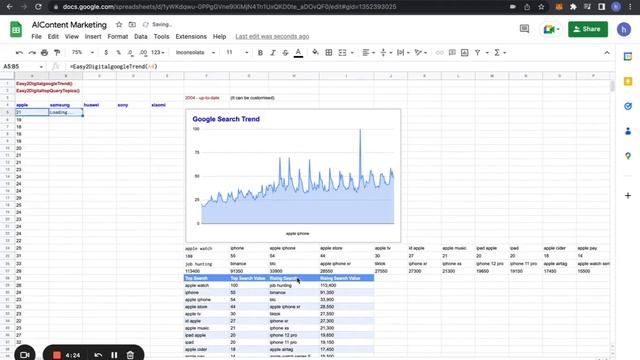
Task: Delete the recording with the trash icon
Action: [130, 355]
